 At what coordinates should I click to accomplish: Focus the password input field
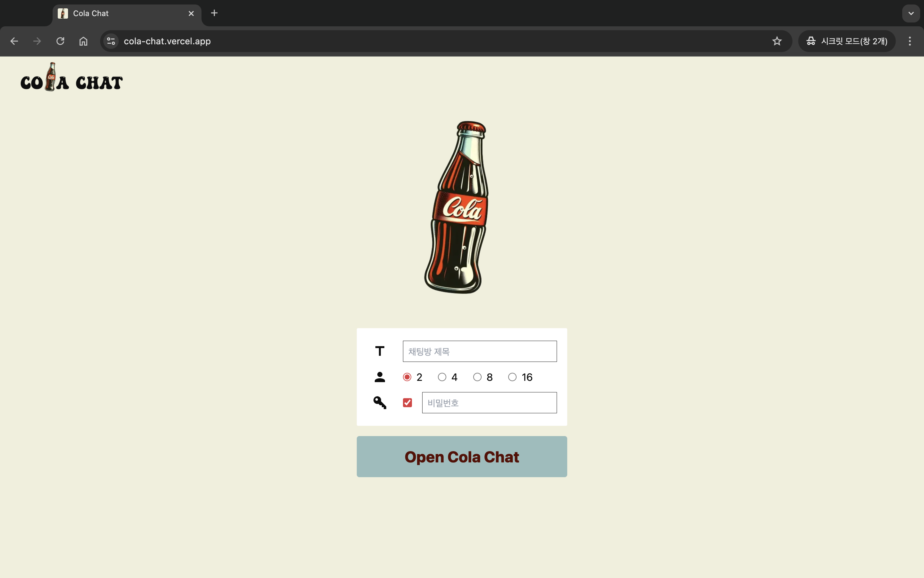point(489,403)
